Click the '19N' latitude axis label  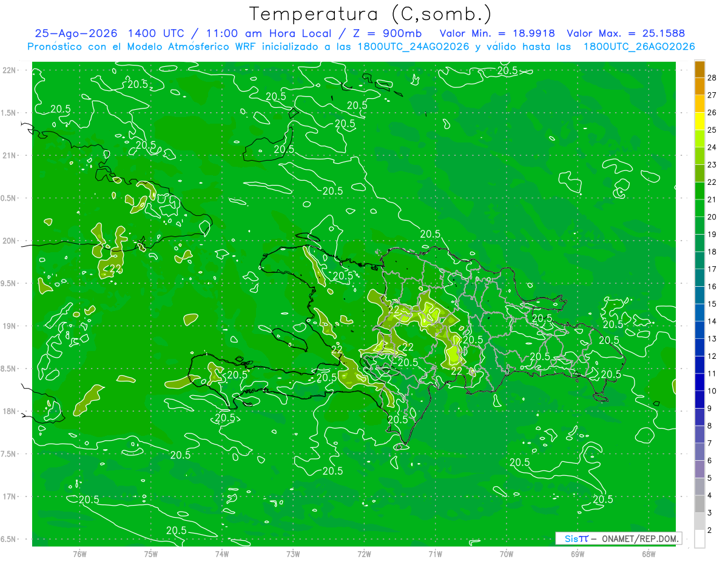(x=9, y=326)
